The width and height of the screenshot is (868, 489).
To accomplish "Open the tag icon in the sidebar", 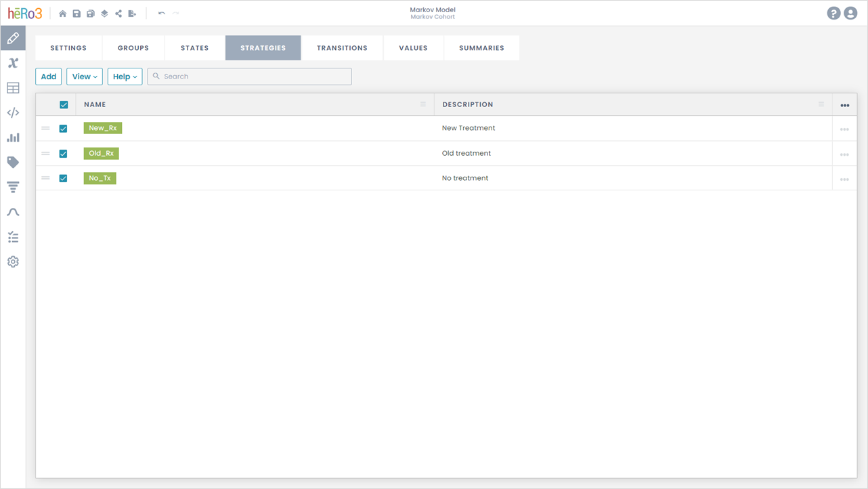I will coord(13,163).
